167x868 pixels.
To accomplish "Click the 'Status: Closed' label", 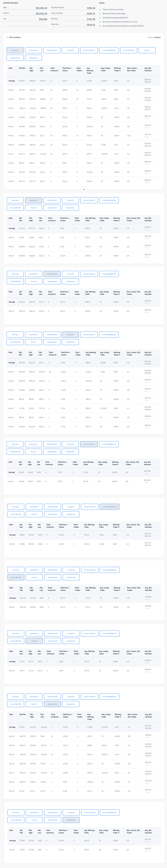I will click(x=154, y=37).
